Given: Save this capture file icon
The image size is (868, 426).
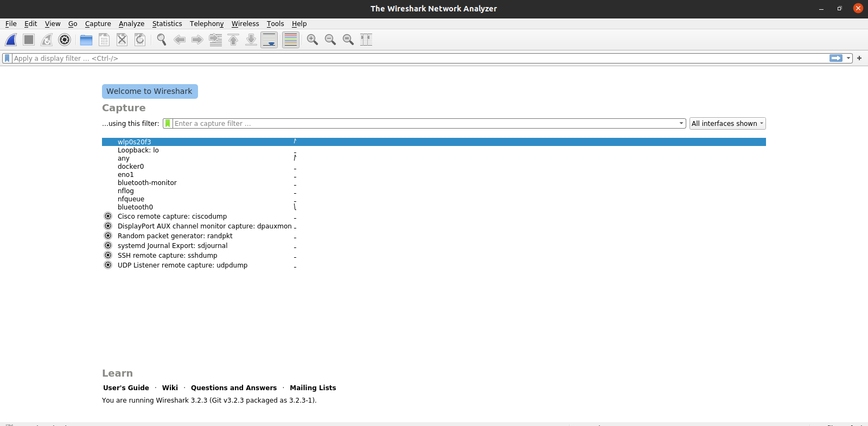Looking at the screenshot, I should tap(104, 40).
